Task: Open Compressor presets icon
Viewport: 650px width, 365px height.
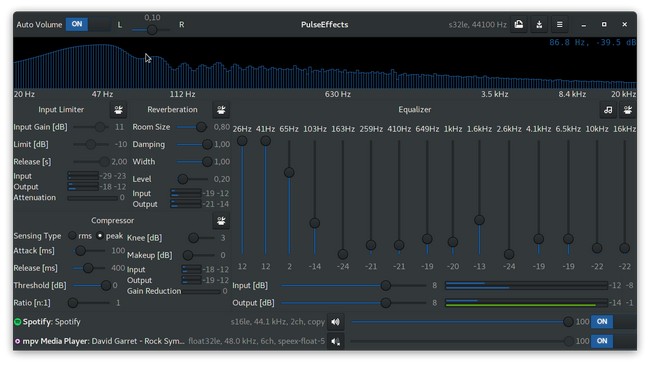Action: tap(221, 221)
